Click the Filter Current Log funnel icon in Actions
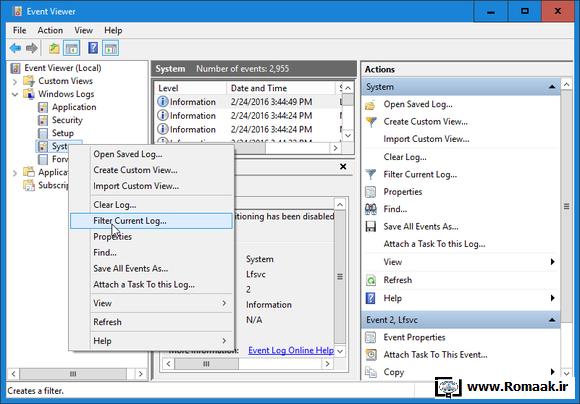Screen dimensions: 580x404 [371, 174]
